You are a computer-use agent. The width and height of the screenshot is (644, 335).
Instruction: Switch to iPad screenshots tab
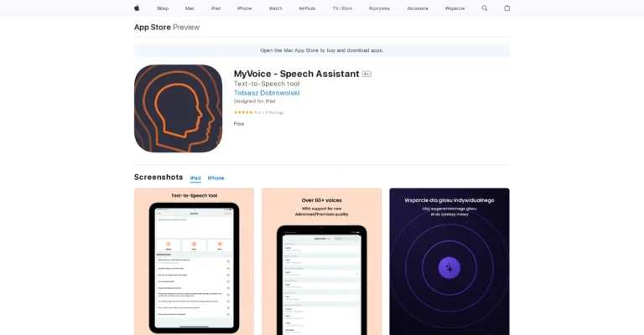pos(195,178)
